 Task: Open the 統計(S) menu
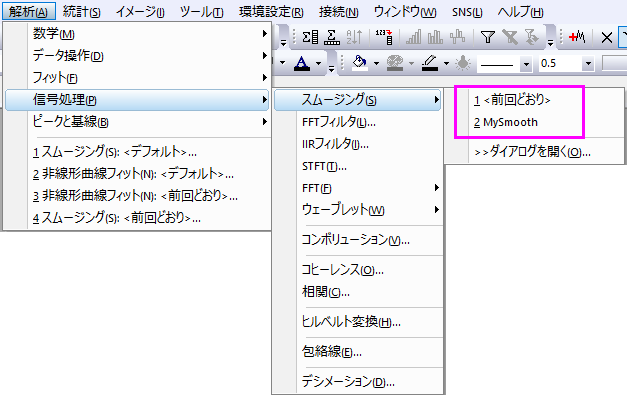[82, 12]
